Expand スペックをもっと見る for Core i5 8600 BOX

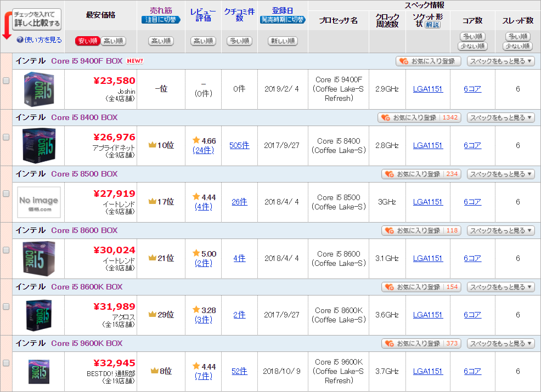click(x=500, y=231)
